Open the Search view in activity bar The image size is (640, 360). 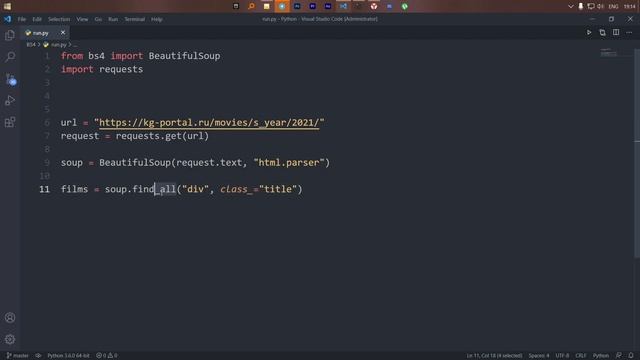point(10,57)
